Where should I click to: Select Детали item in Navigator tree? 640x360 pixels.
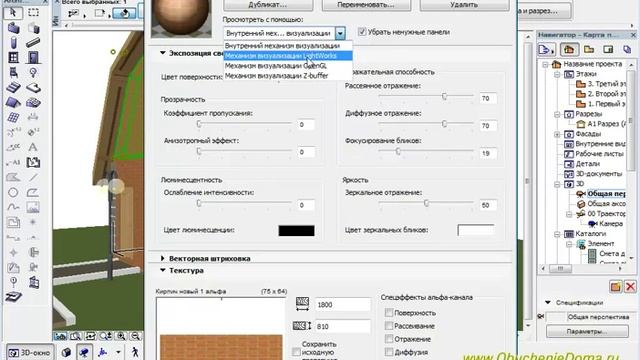coord(587,164)
